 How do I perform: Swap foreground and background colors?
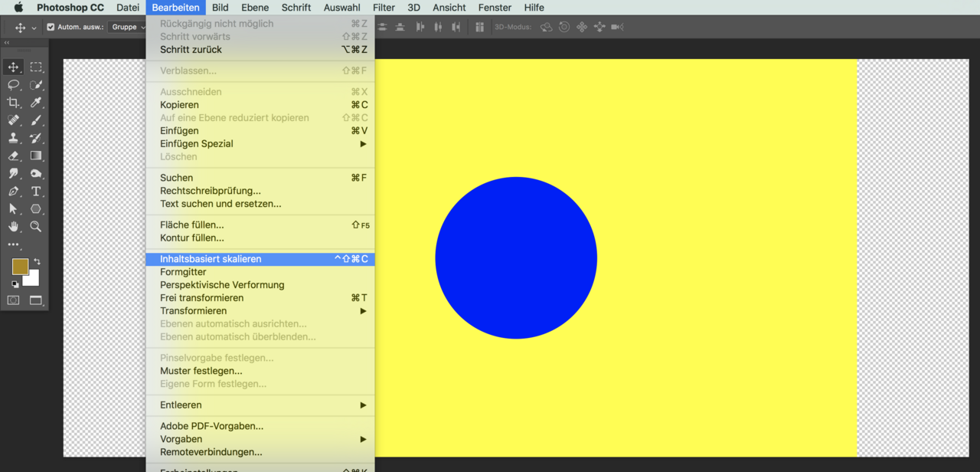coord(37,262)
